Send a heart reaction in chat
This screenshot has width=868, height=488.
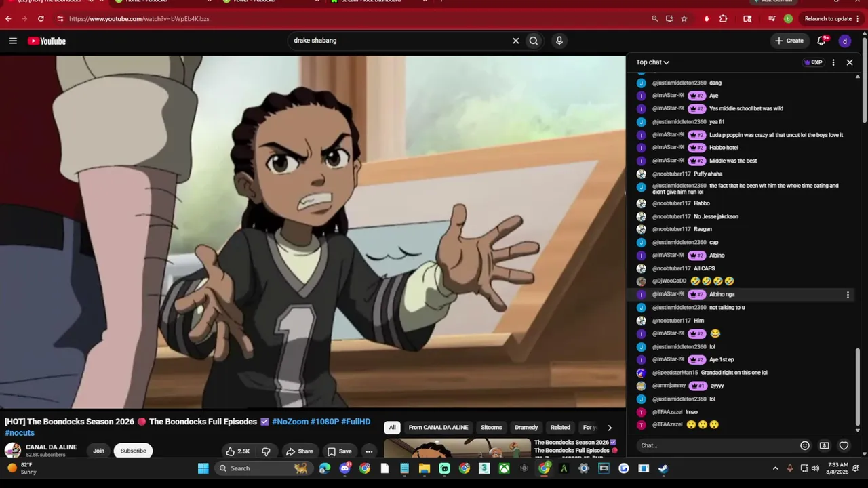844,445
